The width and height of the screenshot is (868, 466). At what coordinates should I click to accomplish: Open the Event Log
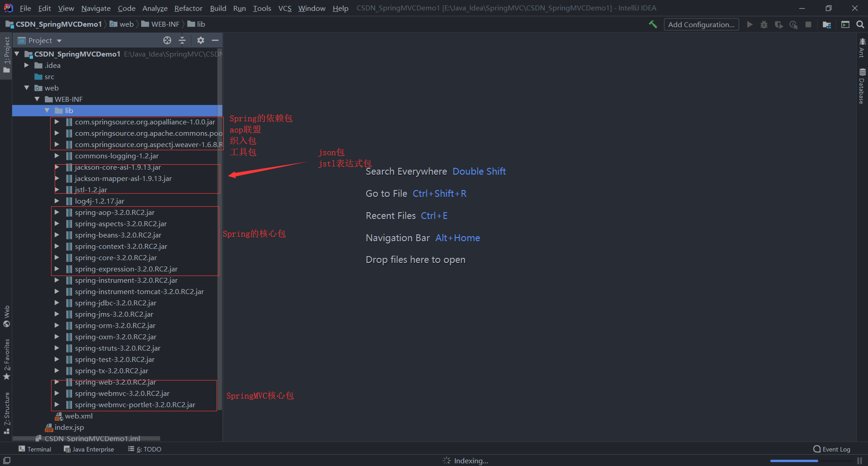tap(832, 449)
